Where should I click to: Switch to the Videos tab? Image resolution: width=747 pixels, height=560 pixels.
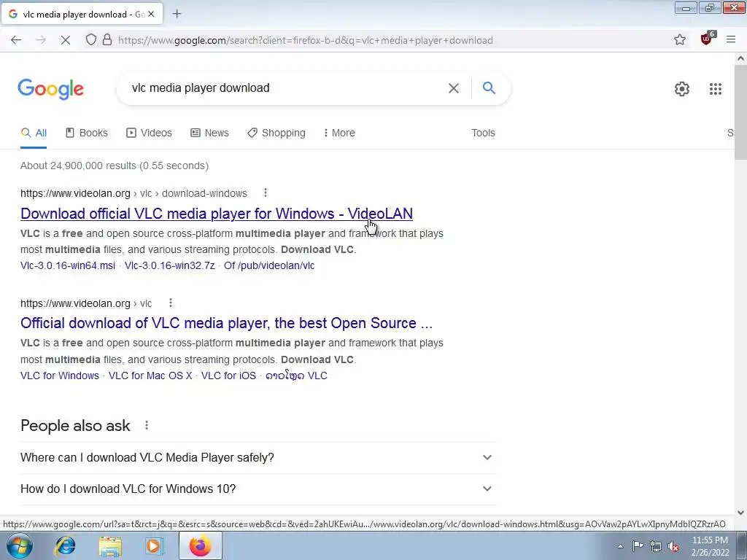pyautogui.click(x=149, y=133)
